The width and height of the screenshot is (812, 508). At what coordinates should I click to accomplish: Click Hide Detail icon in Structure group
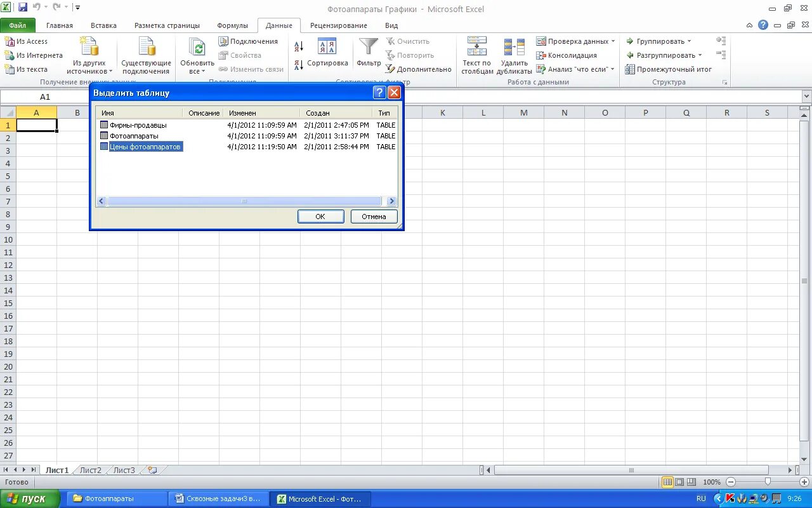tap(721, 55)
